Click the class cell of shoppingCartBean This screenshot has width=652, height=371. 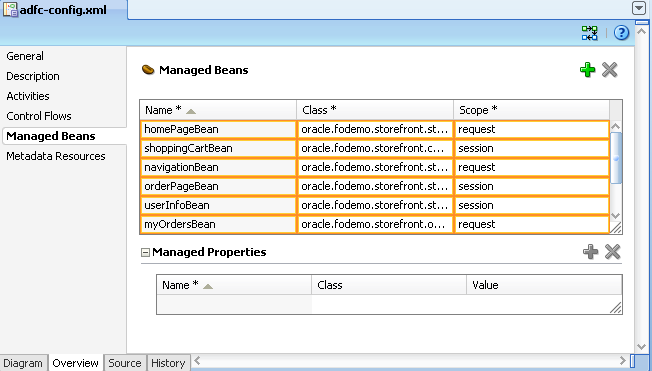(375, 148)
